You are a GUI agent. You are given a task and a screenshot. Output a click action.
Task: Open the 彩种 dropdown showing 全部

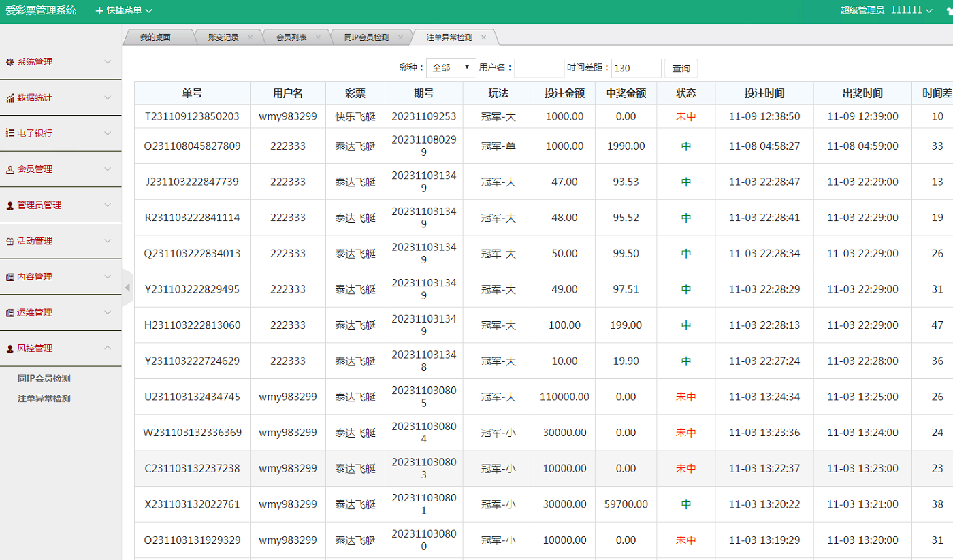451,68
